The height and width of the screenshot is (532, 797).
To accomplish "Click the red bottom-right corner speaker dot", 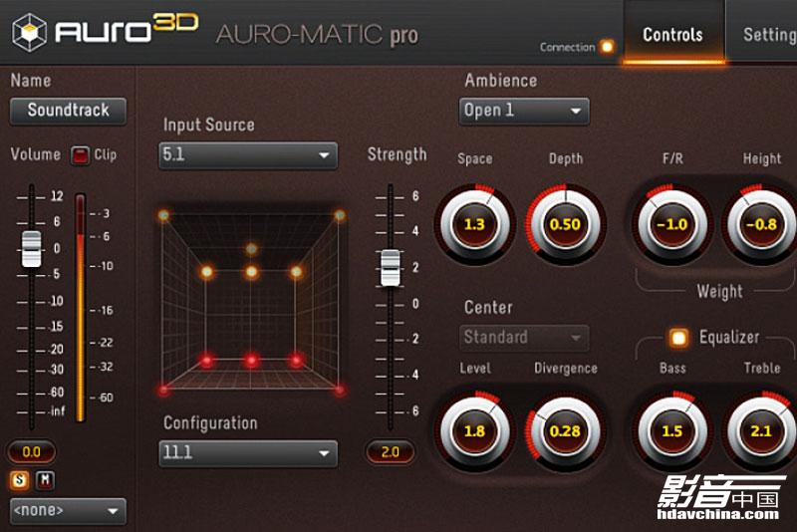I will click(340, 391).
